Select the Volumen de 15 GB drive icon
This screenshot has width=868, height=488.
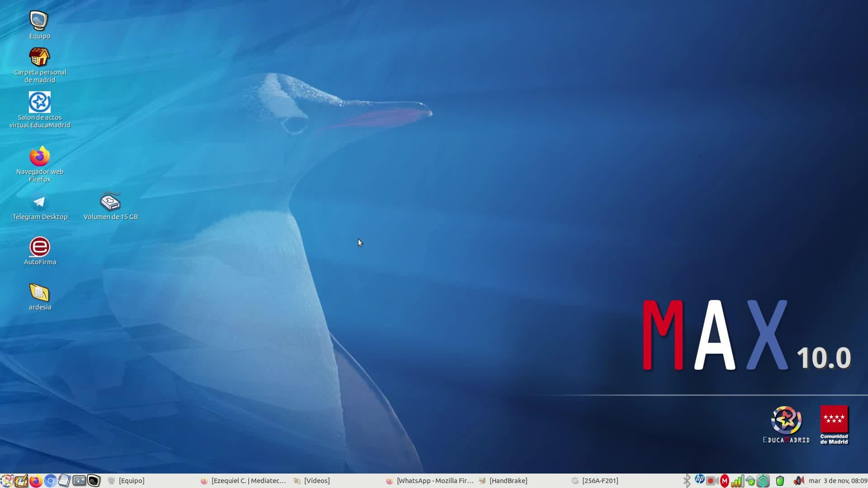pos(111,206)
